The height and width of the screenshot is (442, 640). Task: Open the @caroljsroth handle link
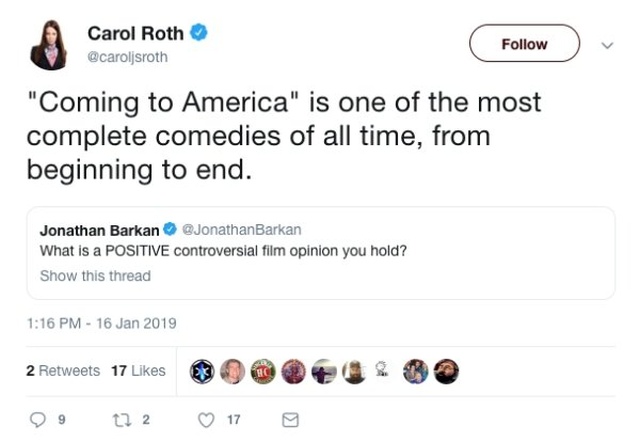tap(128, 57)
